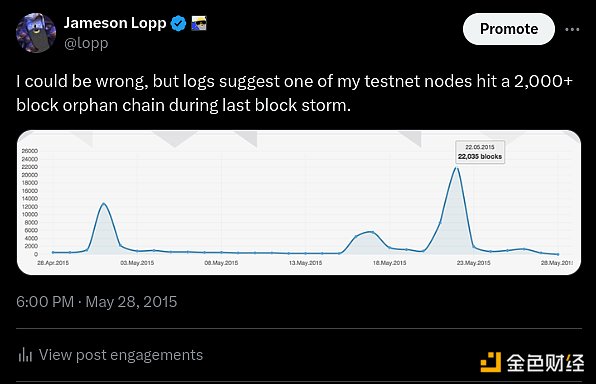This screenshot has height=384, width=596.
Task: Open Jameson Lopp's profile avatar
Action: pos(36,33)
